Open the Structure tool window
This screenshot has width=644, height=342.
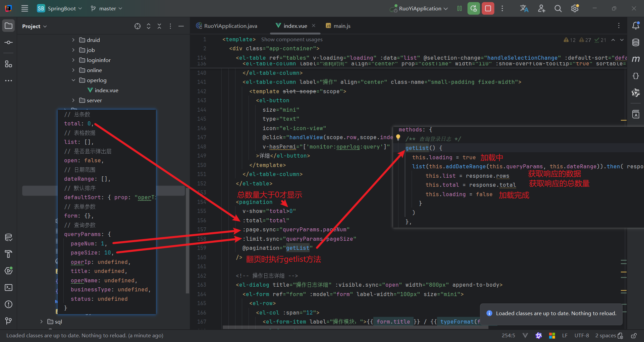[x=9, y=64]
